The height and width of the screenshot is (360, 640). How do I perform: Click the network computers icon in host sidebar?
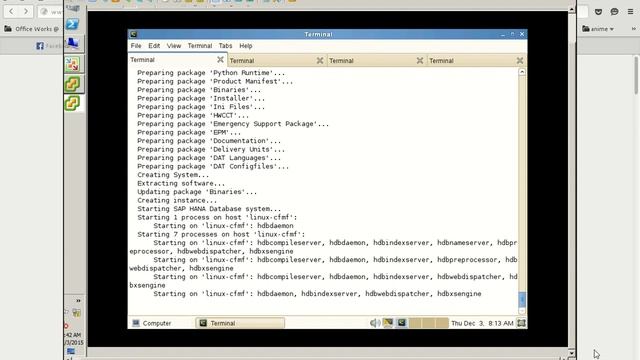[73, 43]
